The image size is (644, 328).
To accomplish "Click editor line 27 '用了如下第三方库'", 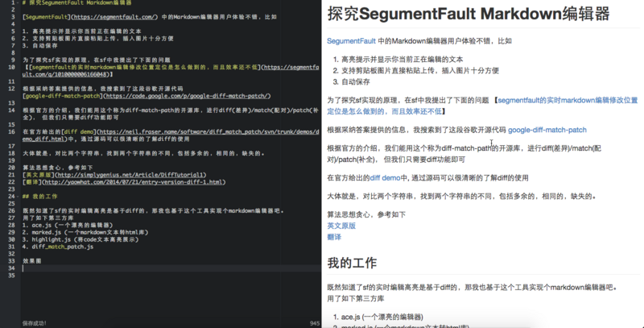I will click(x=48, y=218).
